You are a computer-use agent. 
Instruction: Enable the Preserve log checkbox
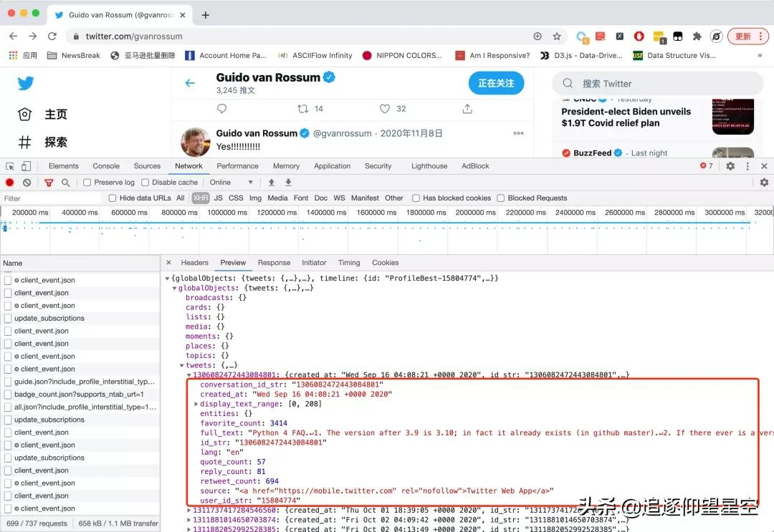point(87,183)
